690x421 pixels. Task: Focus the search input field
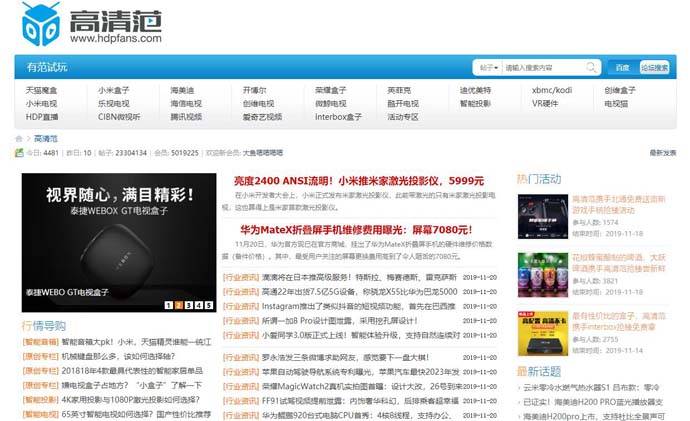pos(544,68)
